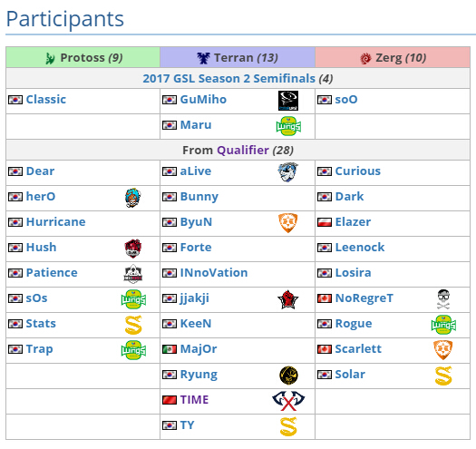Viewport: 476px width, 449px height.
Task: Click the black and gold logo beside Ryung
Action: 288,376
